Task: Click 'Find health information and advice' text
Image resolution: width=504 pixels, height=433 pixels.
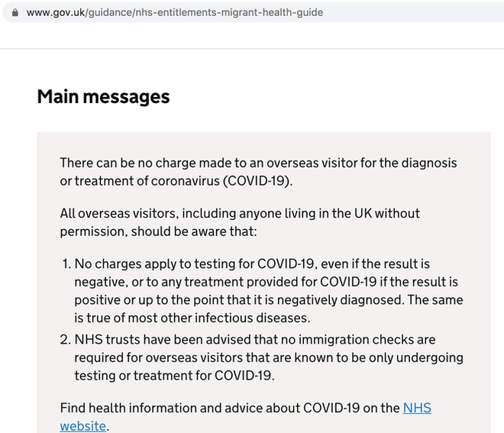Action: point(157,408)
